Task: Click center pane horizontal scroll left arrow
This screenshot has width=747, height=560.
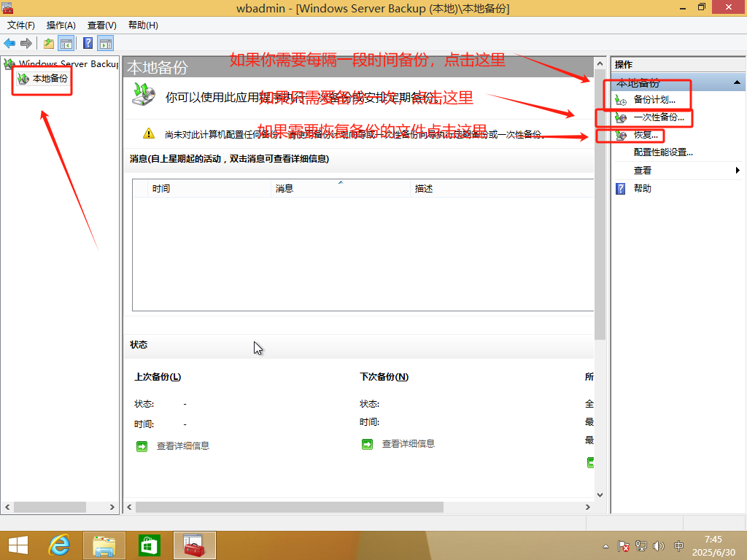Action: click(x=130, y=507)
